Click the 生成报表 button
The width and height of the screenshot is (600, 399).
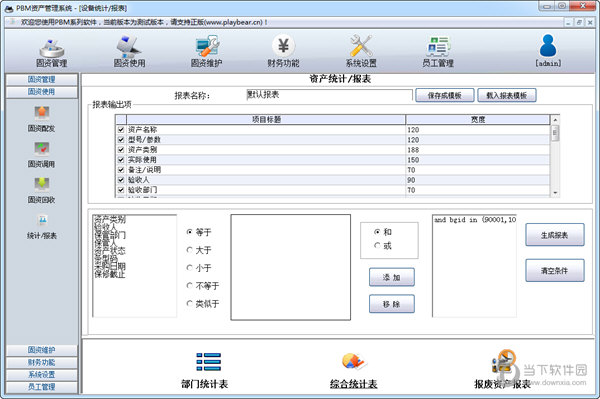[x=554, y=235]
